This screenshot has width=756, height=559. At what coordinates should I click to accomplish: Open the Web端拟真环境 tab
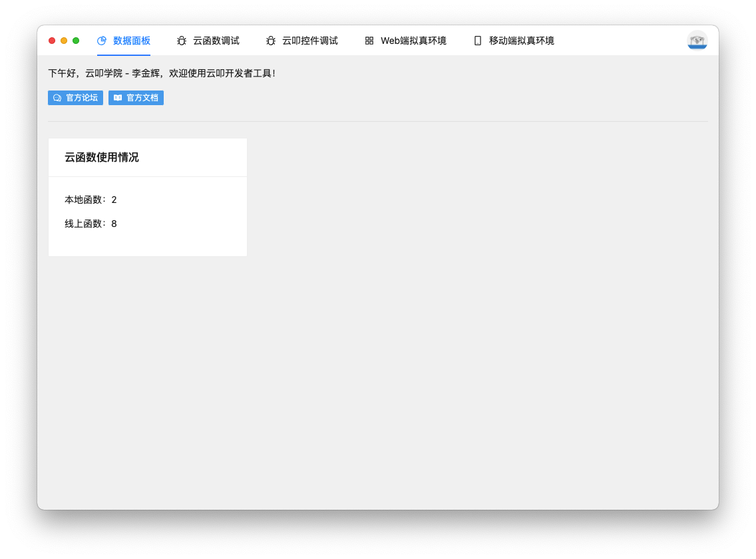[413, 40]
